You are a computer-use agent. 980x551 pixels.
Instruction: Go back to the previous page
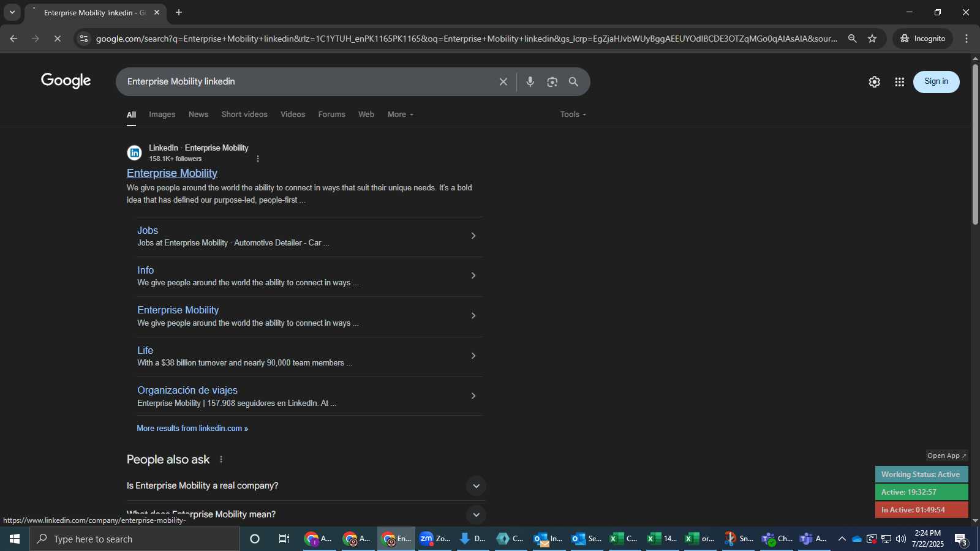point(13,39)
